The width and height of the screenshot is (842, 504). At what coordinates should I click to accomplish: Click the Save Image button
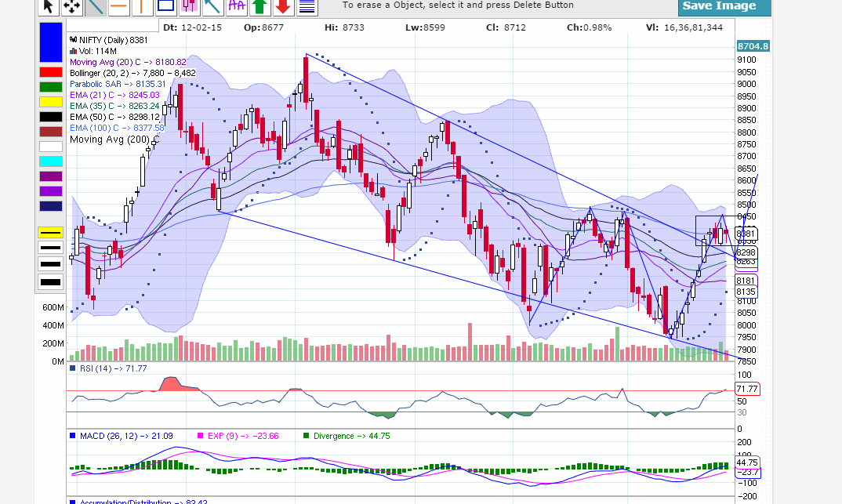point(724,7)
